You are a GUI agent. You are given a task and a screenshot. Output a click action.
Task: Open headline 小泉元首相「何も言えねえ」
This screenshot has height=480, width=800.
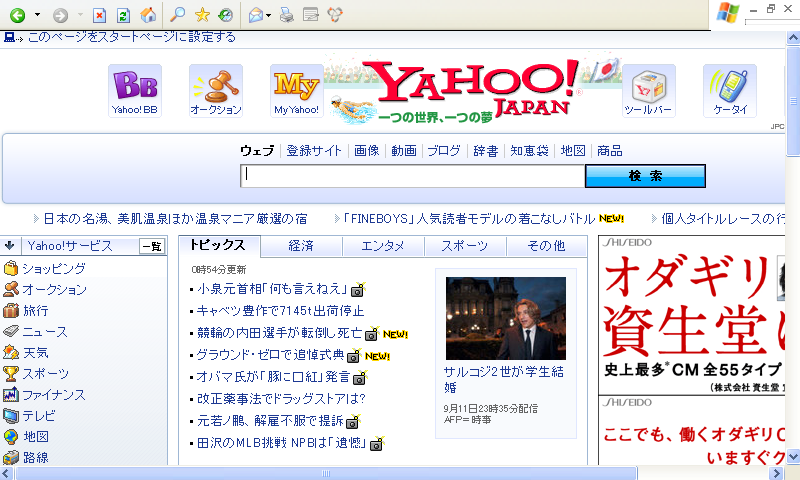(272, 289)
